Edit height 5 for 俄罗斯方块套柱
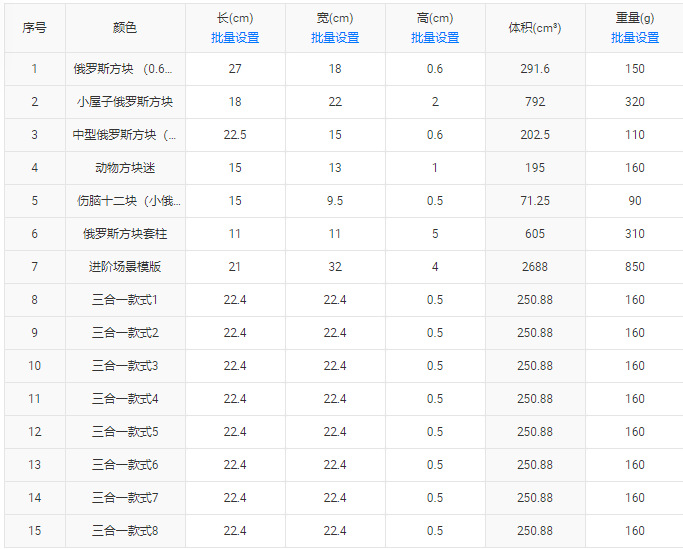This screenshot has width=683, height=549. [x=435, y=234]
